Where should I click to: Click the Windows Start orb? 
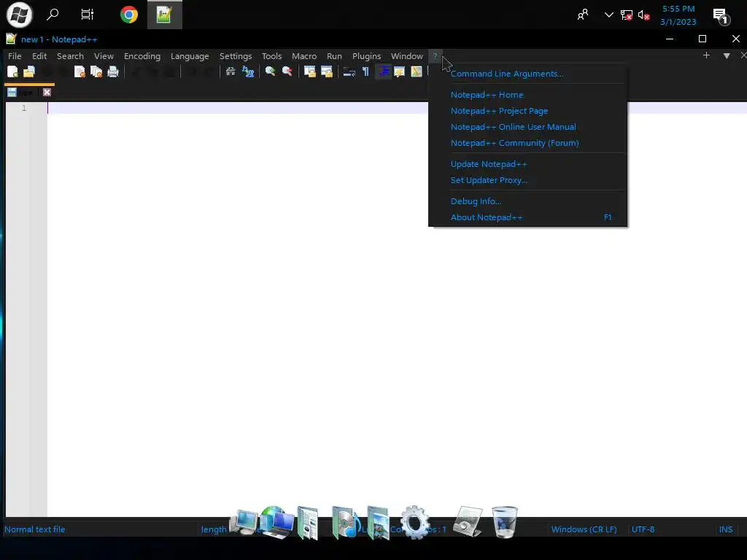tap(19, 15)
